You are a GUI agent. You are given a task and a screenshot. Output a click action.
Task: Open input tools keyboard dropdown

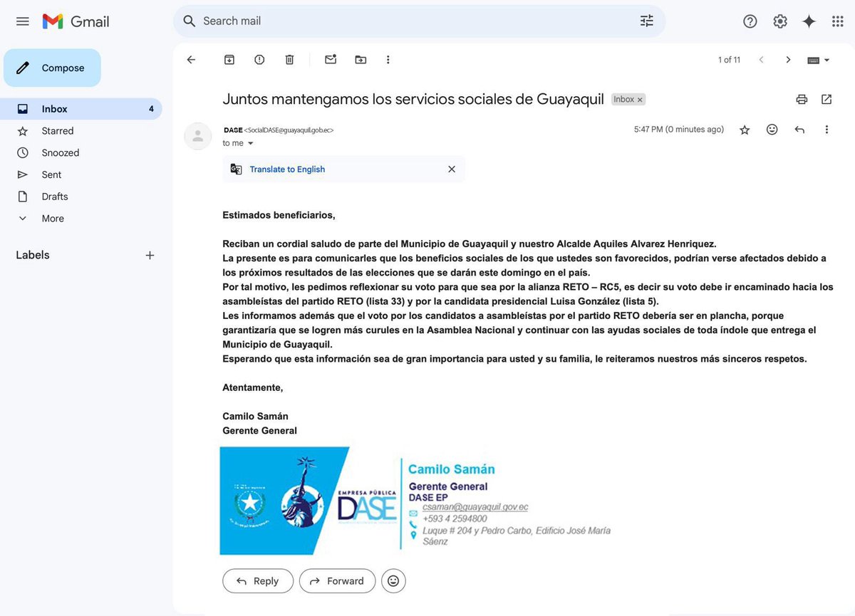[x=819, y=61]
